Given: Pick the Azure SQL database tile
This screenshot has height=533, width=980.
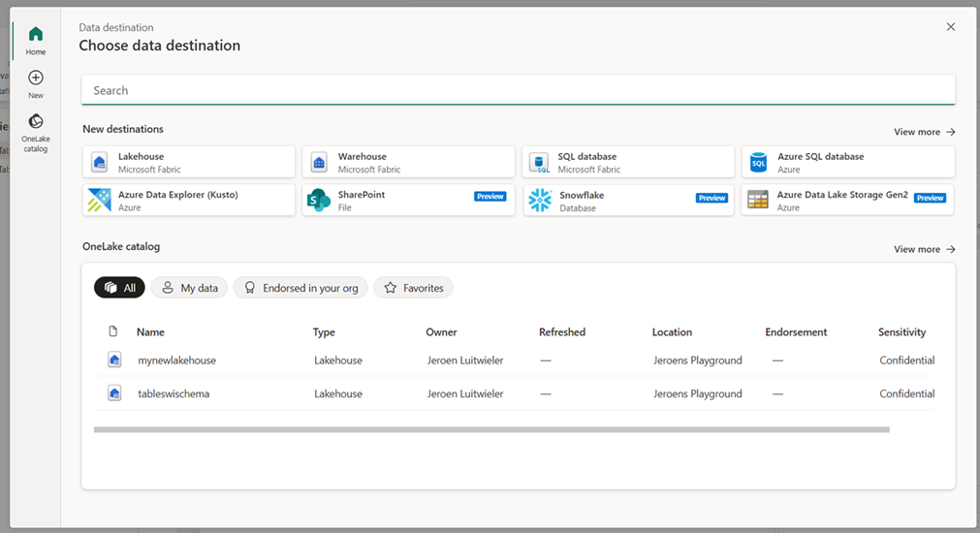Looking at the screenshot, I should click(x=847, y=162).
